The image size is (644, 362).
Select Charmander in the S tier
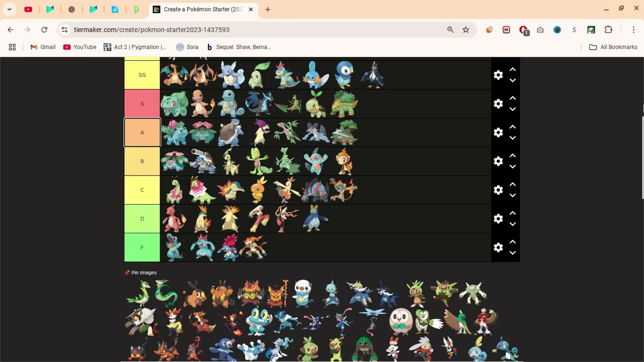[x=203, y=104]
